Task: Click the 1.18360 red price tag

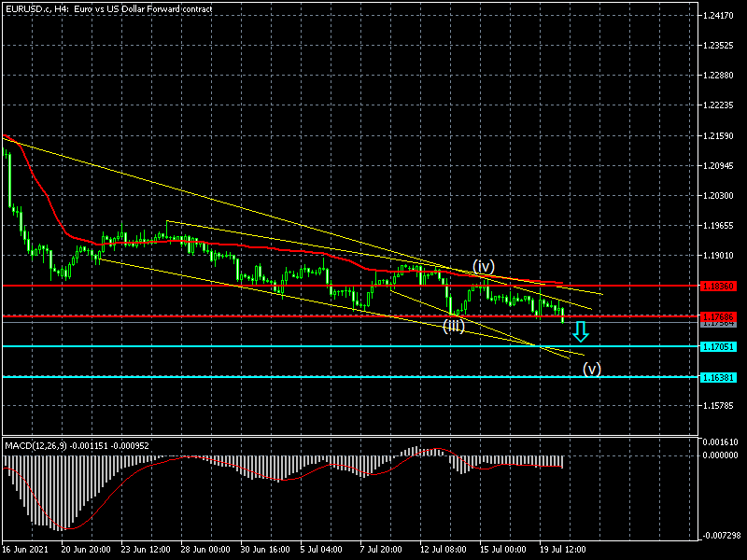Action: tap(720, 286)
